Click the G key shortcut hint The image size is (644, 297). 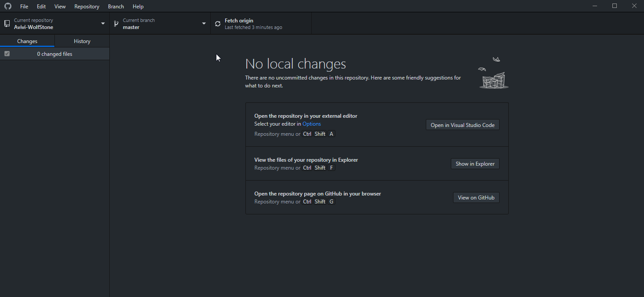(x=331, y=202)
